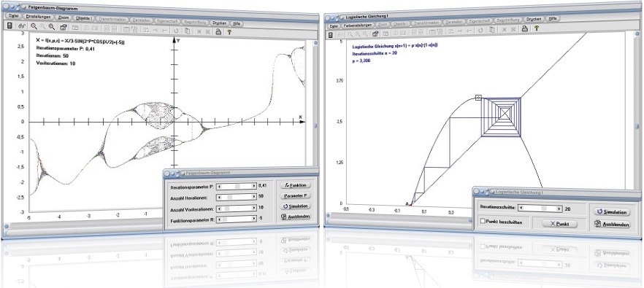Click the Punkt button

coord(559,224)
